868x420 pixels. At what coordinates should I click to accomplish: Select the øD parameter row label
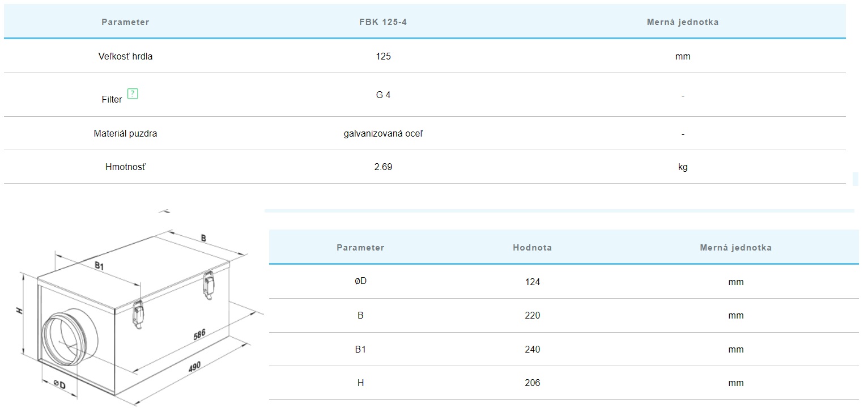[x=360, y=282]
